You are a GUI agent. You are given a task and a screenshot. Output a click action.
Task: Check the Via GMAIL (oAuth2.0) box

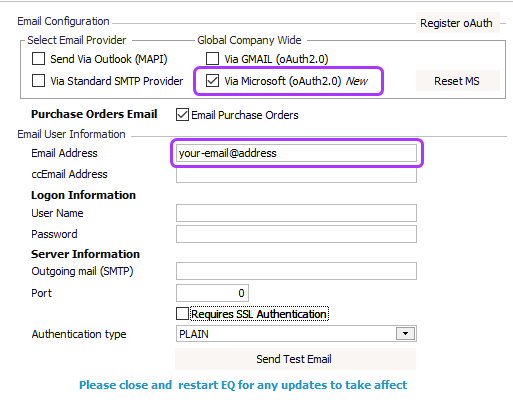tap(212, 59)
